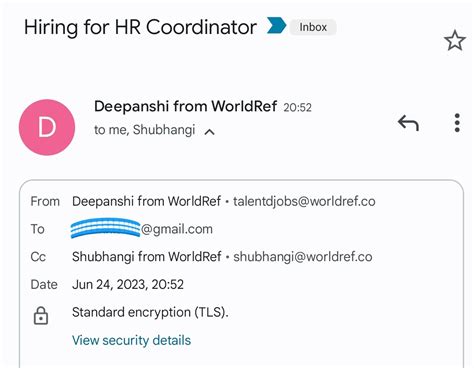Click the date Jun 24, 2023, 20:52

[x=128, y=284]
